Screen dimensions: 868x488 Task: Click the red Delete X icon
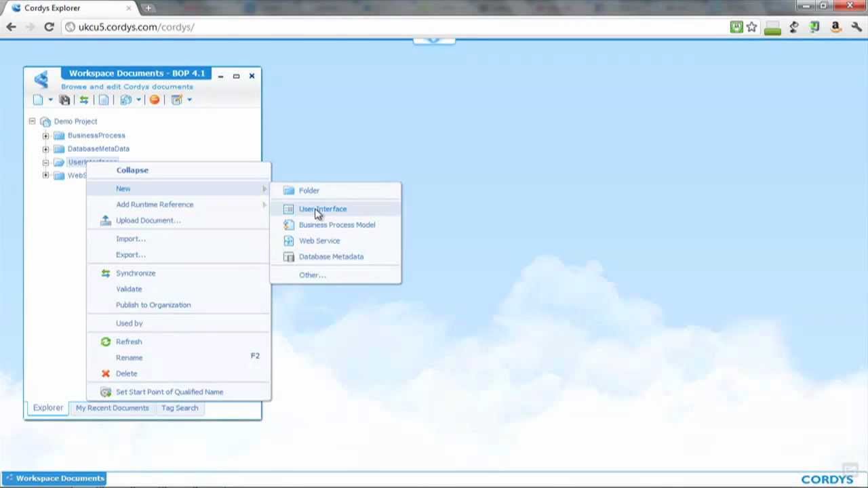tap(106, 373)
